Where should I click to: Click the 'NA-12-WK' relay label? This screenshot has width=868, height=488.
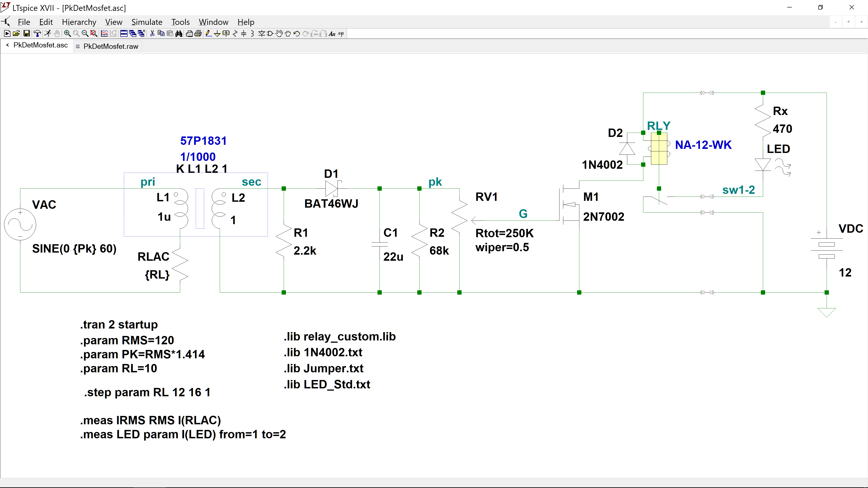pos(703,145)
